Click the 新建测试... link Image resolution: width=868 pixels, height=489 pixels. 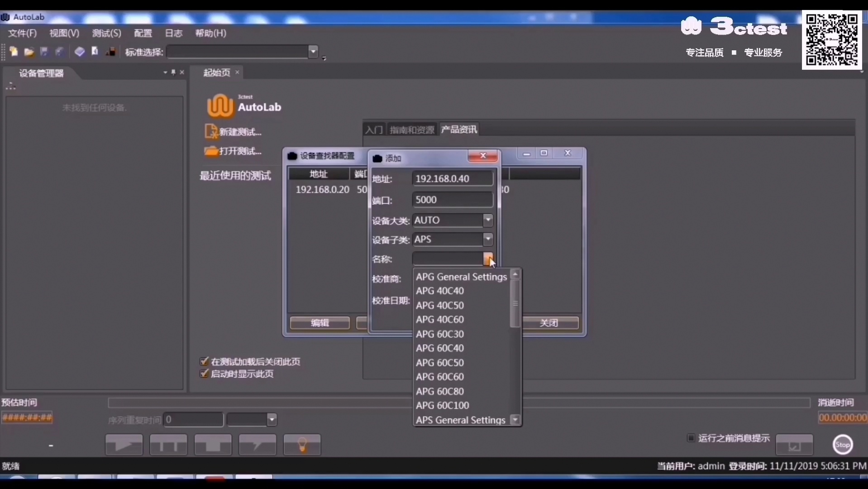point(241,132)
